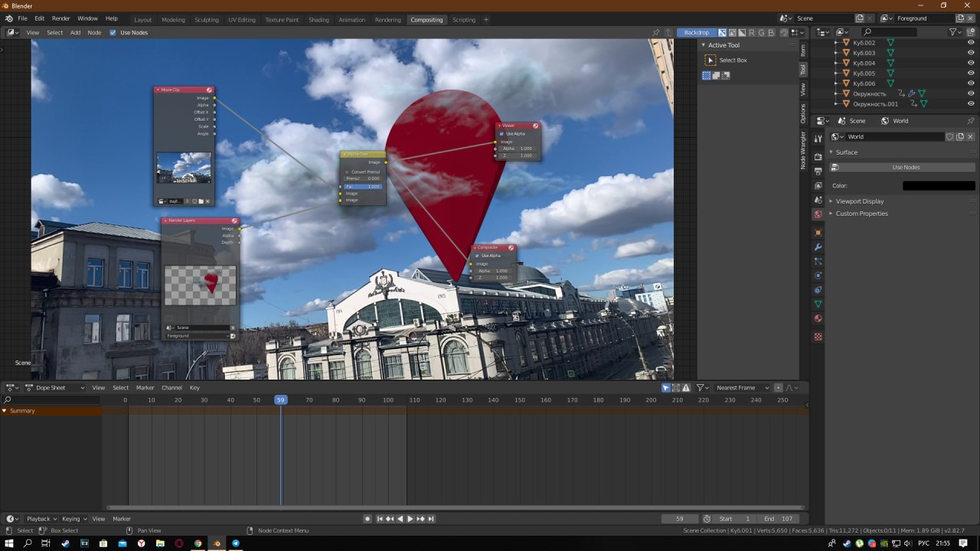The width and height of the screenshot is (980, 551).
Task: Select backdrop Color and Alpha channel icon
Action: [x=722, y=32]
